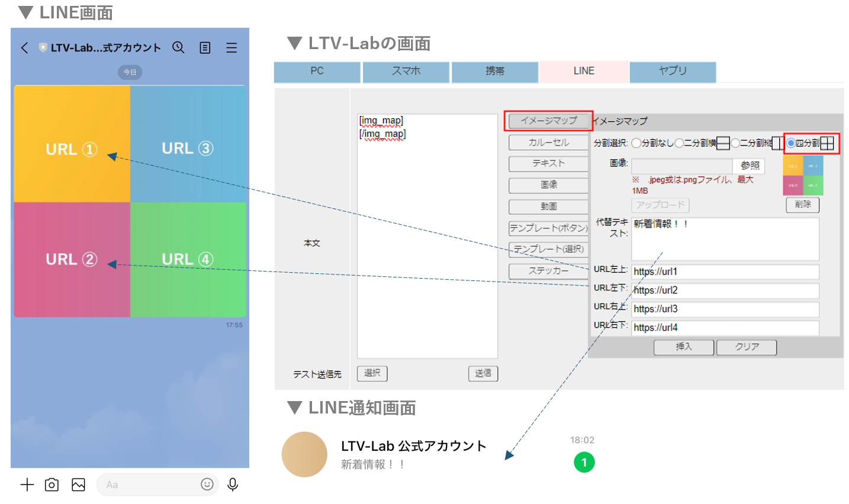Select the 二分割横 radio option
Viewport: 849px width, 504px height.
pos(679,143)
